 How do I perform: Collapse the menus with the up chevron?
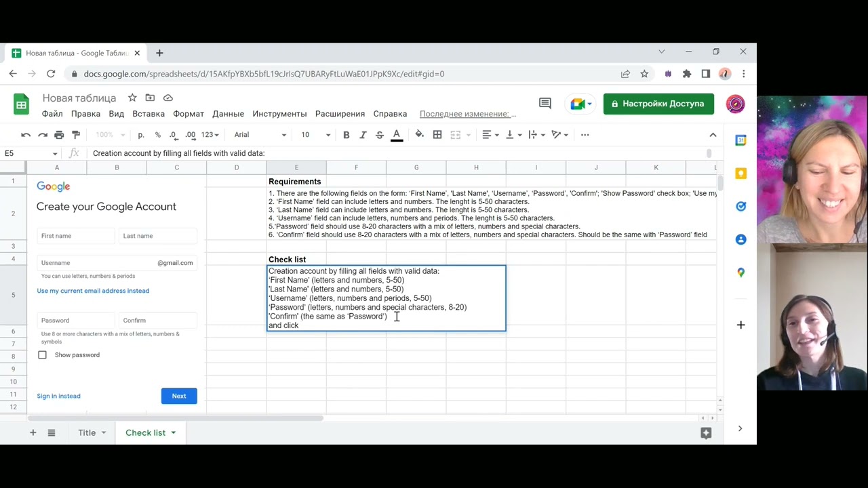coord(713,135)
